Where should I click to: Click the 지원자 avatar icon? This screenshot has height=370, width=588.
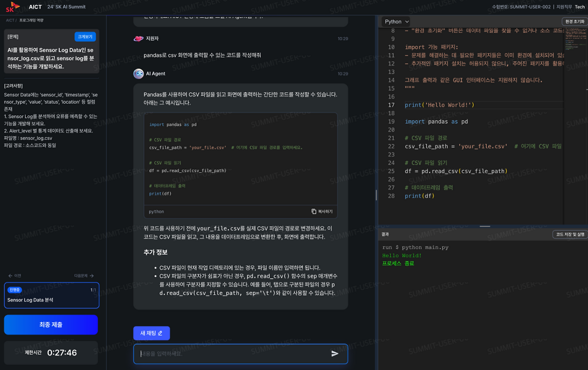[138, 39]
